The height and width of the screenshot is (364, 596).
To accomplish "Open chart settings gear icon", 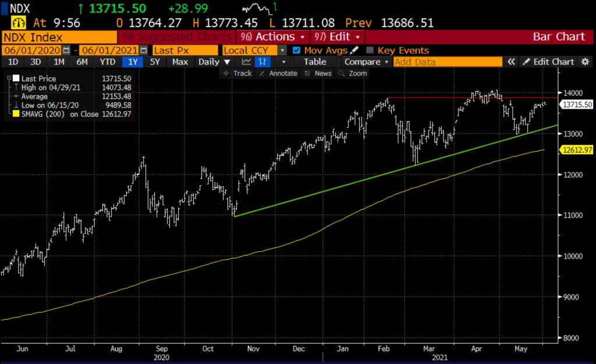I will coord(585,62).
